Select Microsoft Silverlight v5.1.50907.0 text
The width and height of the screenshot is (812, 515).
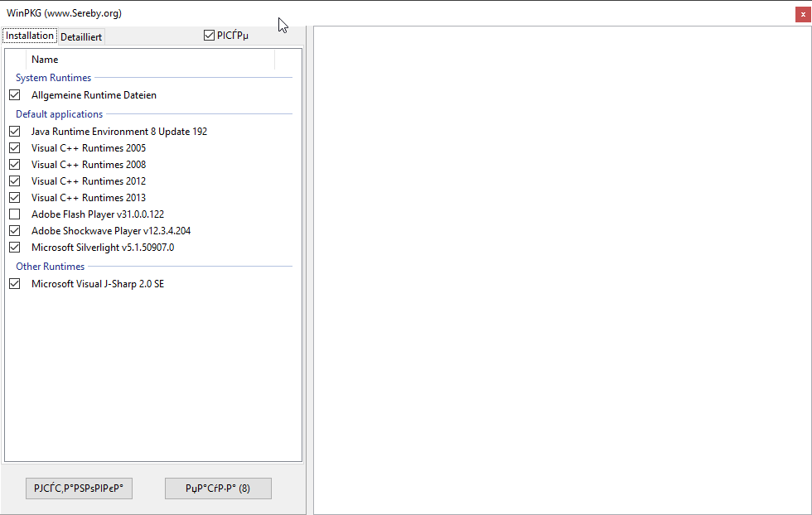pos(103,248)
